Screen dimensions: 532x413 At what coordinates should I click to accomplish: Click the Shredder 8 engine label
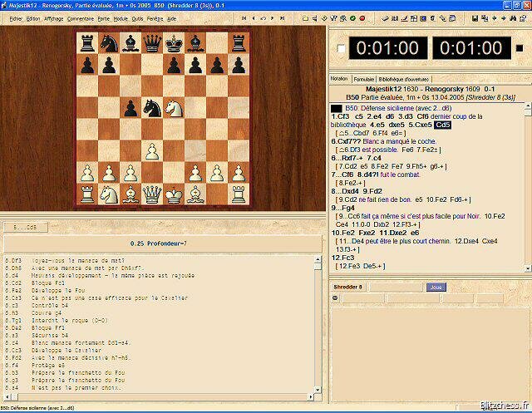pyautogui.click(x=349, y=287)
